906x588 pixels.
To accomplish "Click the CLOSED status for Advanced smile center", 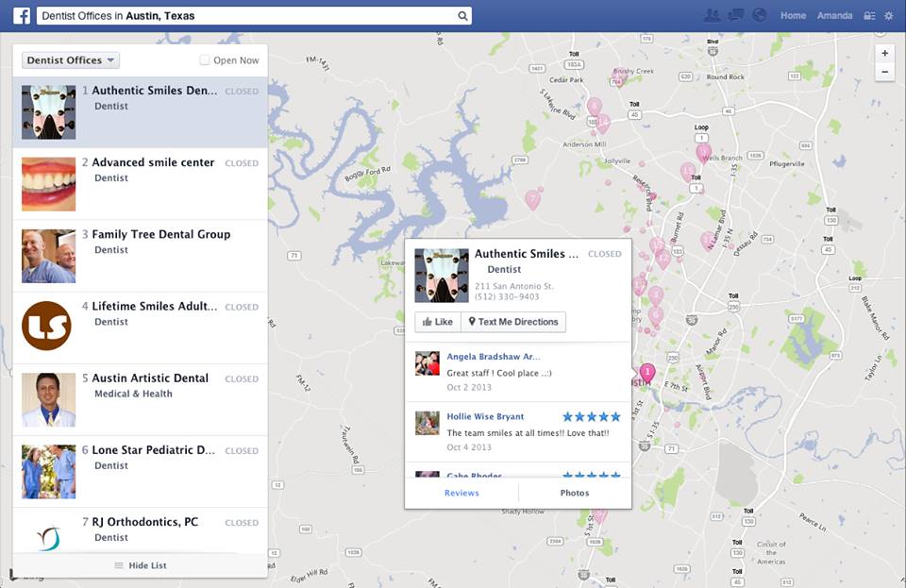I will (x=242, y=163).
